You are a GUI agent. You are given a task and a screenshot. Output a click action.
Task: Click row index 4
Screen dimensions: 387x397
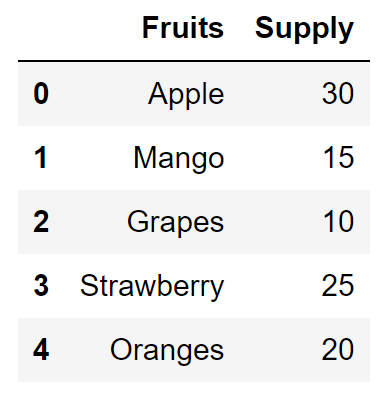[x=41, y=350]
